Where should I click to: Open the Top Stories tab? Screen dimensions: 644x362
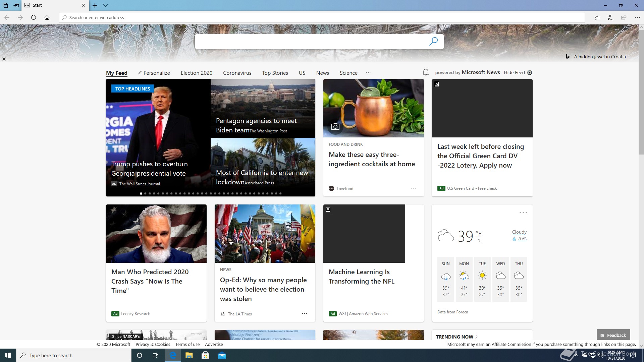(x=275, y=73)
